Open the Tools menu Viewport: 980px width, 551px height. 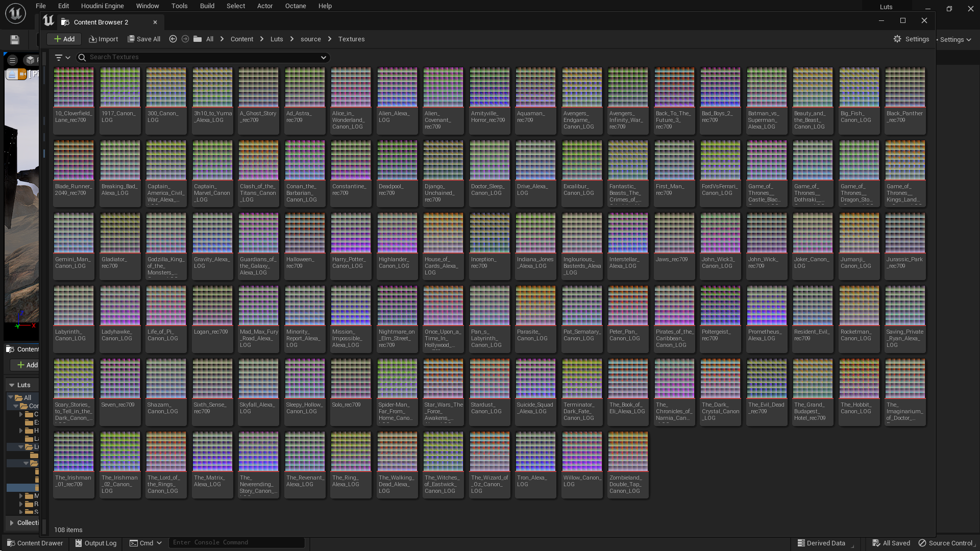(179, 6)
